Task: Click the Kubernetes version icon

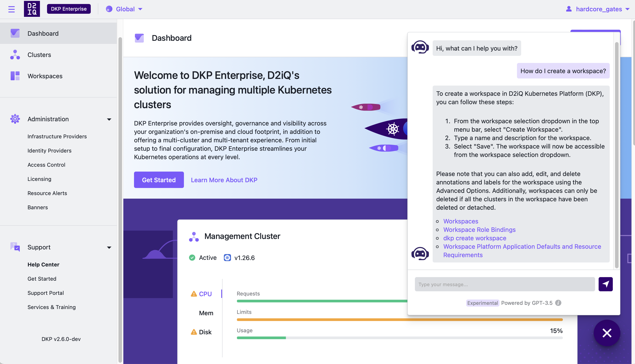Action: tap(227, 258)
